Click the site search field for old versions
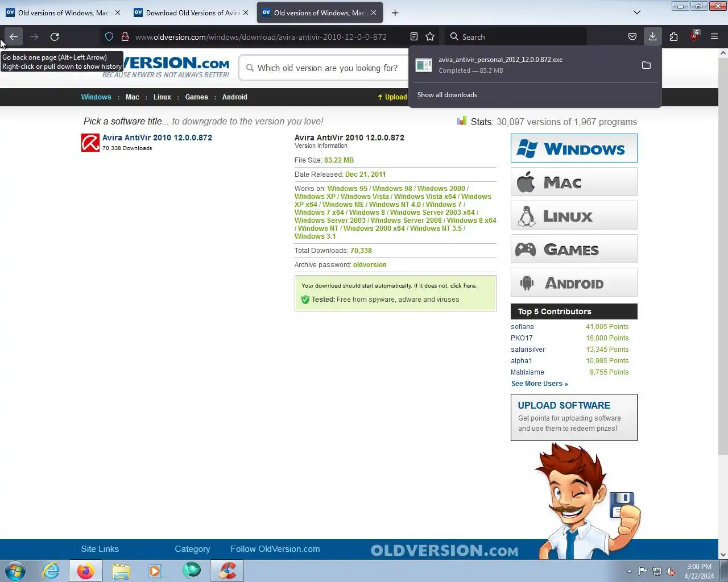This screenshot has width=728, height=582. 328,68
